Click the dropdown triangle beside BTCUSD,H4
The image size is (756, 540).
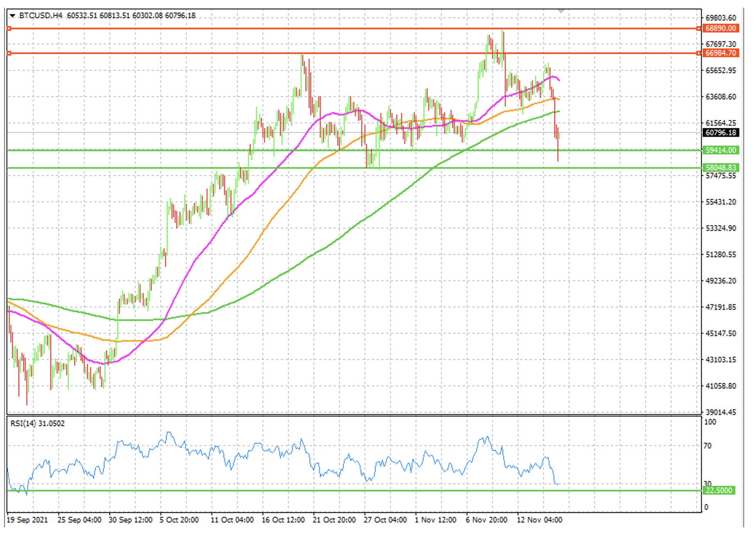coord(12,16)
